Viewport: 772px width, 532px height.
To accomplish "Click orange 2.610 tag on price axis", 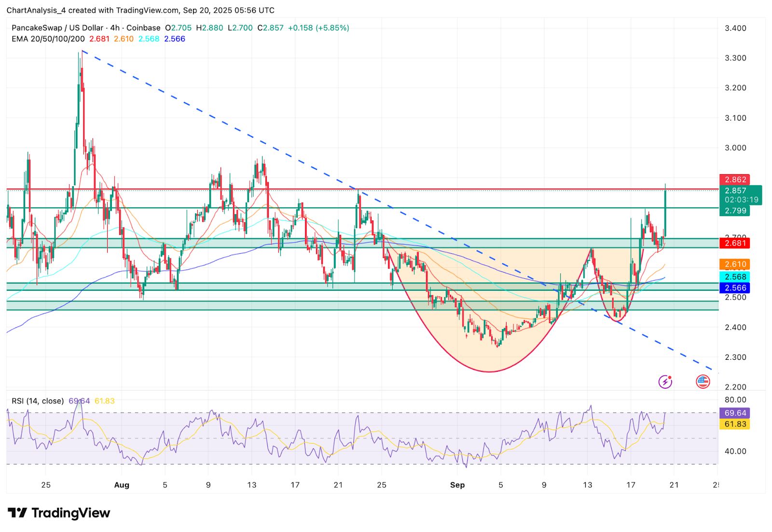I will coord(734,264).
